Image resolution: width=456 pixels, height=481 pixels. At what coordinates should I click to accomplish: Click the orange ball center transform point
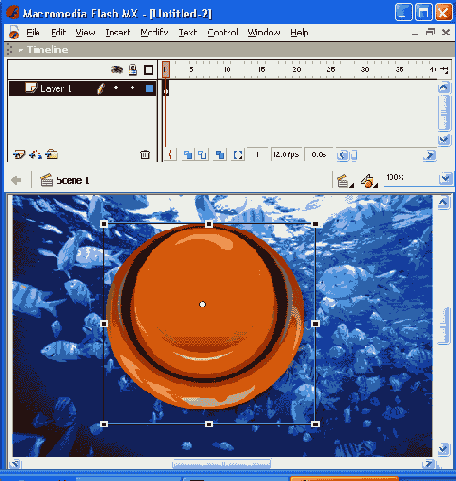pos(202,304)
